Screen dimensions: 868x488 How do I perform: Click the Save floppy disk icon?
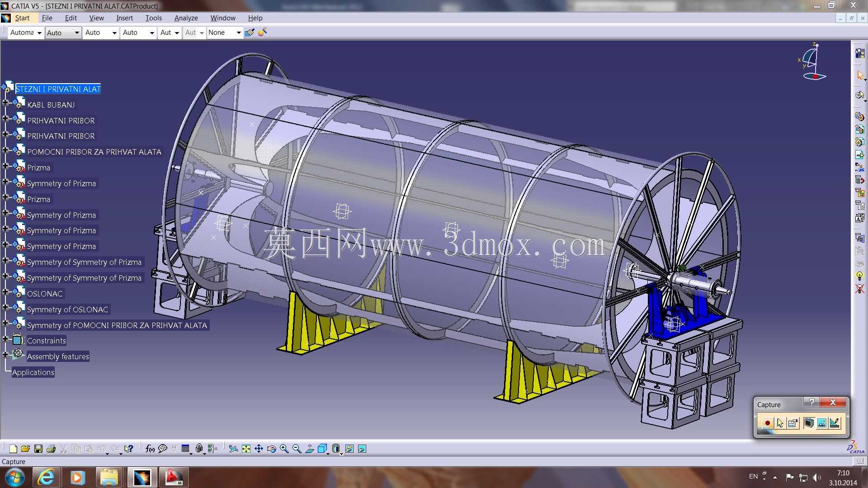38,449
